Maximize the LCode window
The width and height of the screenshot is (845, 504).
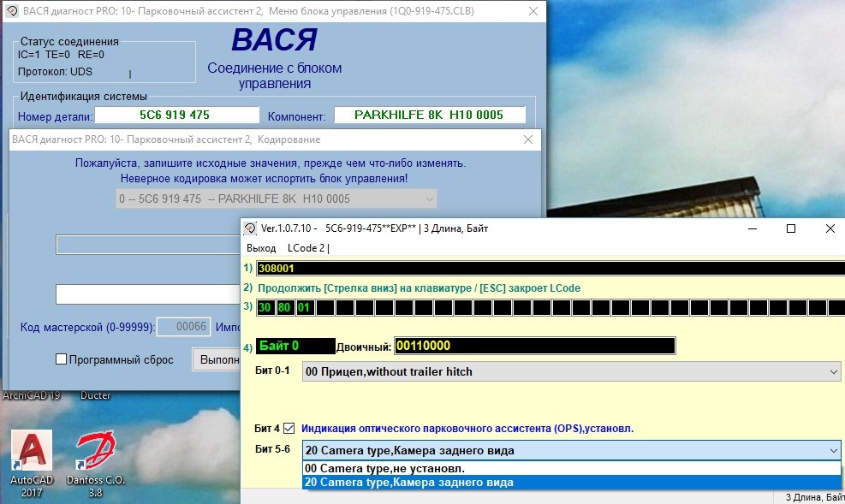(791, 228)
